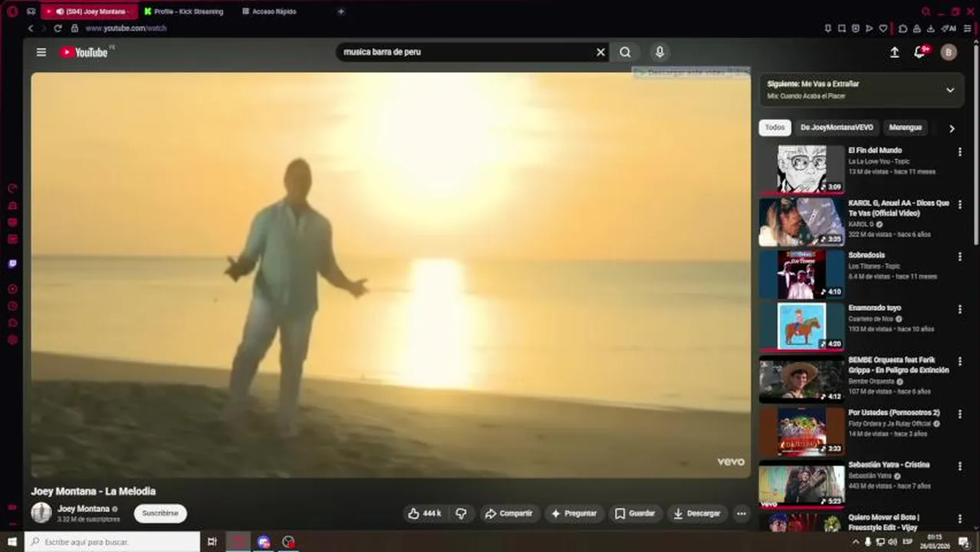The height and width of the screenshot is (552, 980).
Task: Select the De JoeyMontanaVEVO filter chip
Action: click(837, 128)
